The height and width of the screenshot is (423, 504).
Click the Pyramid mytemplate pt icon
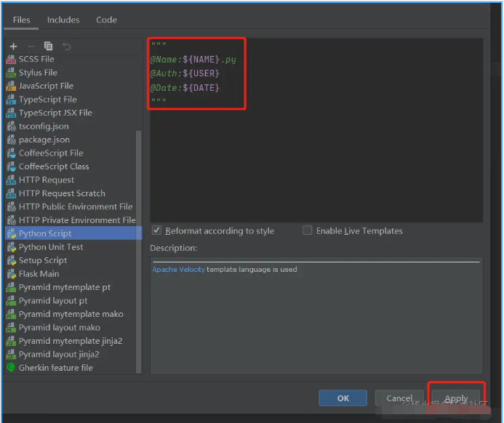tap(11, 288)
